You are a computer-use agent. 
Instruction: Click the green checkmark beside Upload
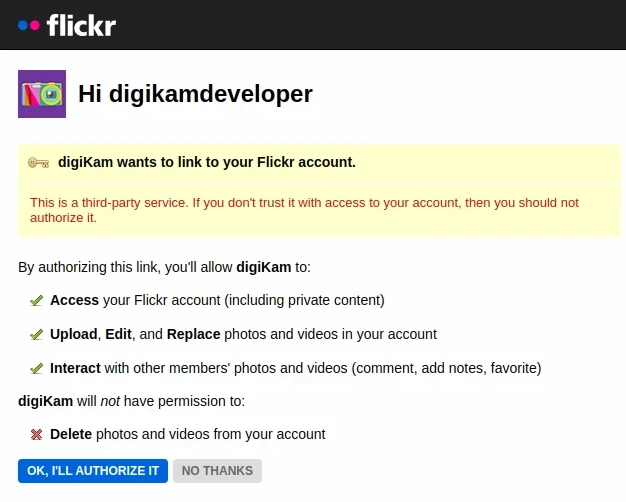[x=36, y=334]
